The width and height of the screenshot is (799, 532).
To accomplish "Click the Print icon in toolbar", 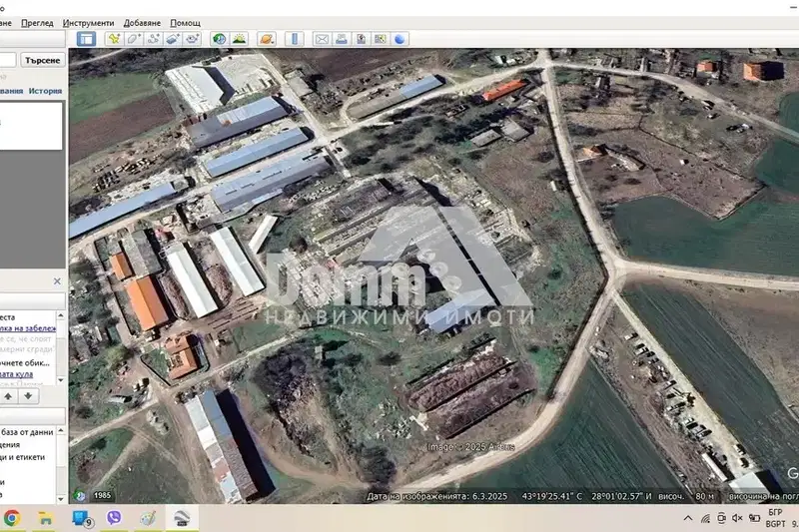I will [342, 39].
